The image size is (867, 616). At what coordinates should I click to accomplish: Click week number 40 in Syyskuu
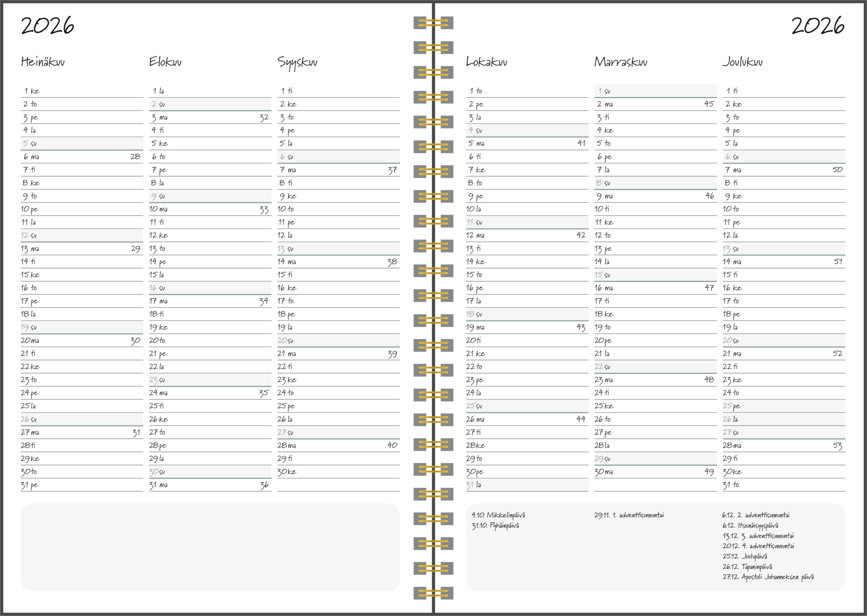pyautogui.click(x=392, y=445)
